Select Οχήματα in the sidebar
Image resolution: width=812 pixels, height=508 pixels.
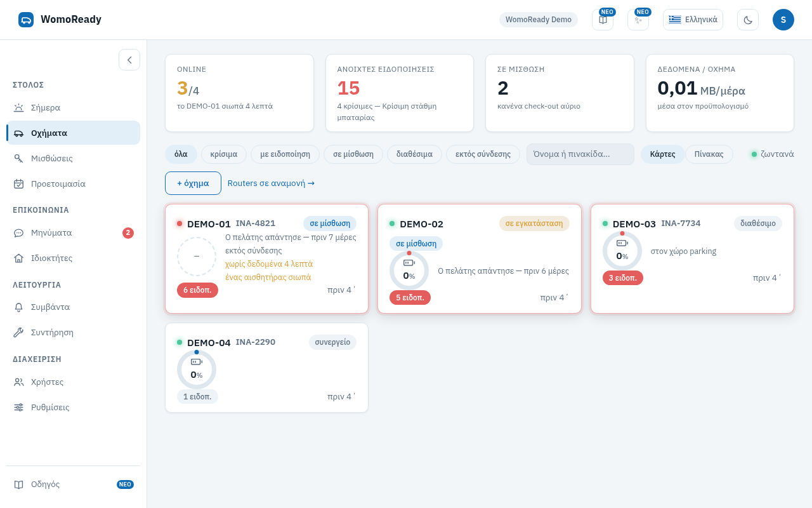pyautogui.click(x=73, y=133)
